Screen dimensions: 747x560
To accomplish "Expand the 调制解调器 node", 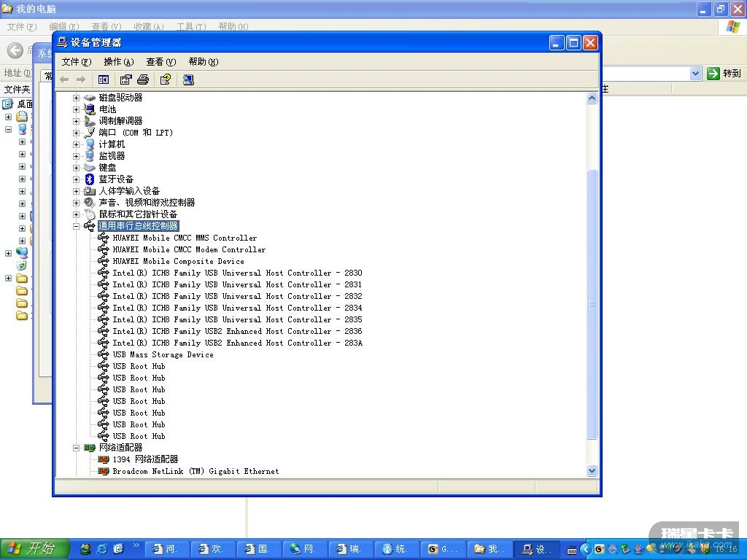I will tap(76, 121).
